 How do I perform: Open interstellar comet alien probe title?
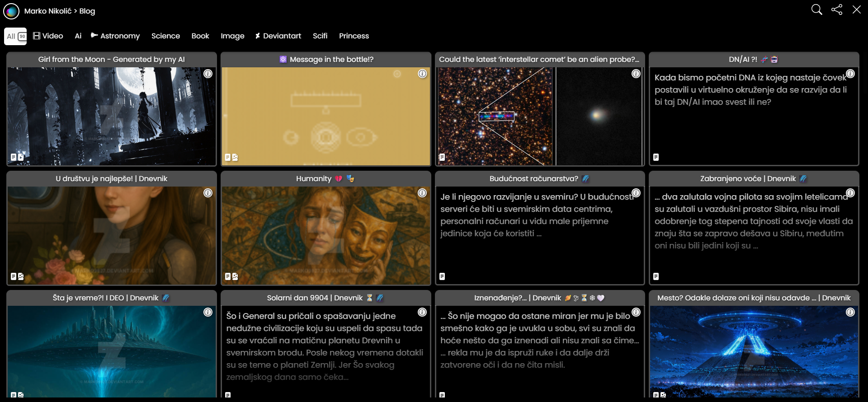point(539,59)
